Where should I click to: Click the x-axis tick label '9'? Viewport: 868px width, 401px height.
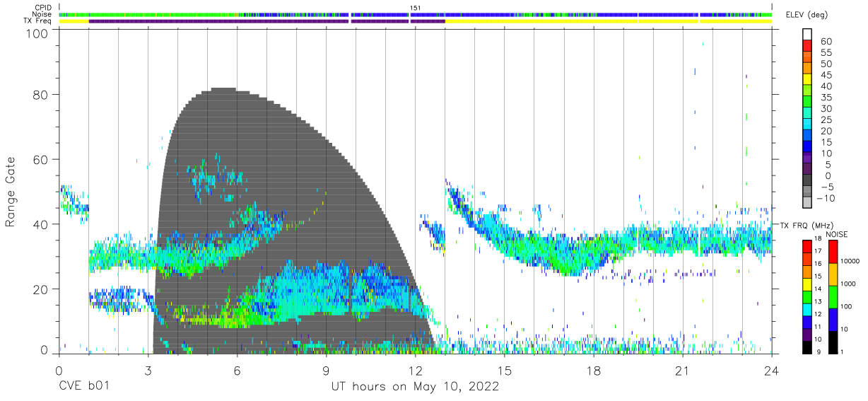click(327, 371)
